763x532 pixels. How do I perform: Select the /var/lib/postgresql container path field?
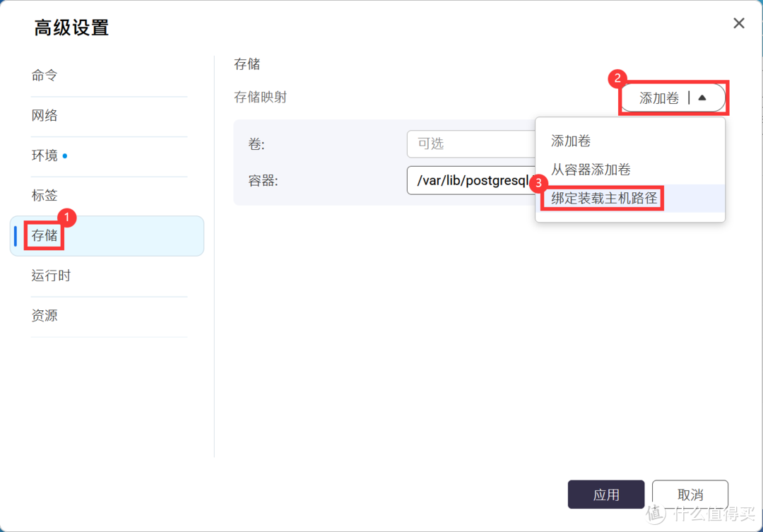tap(470, 180)
